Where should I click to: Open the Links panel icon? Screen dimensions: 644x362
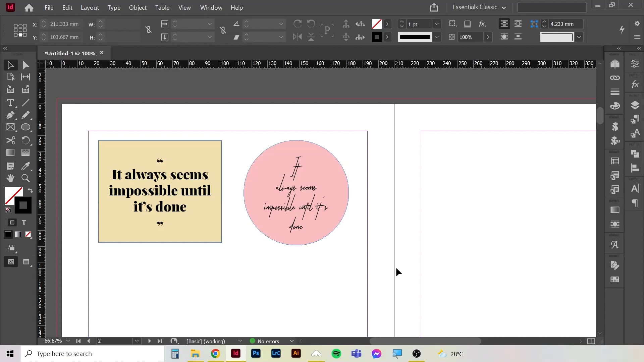[615, 78]
